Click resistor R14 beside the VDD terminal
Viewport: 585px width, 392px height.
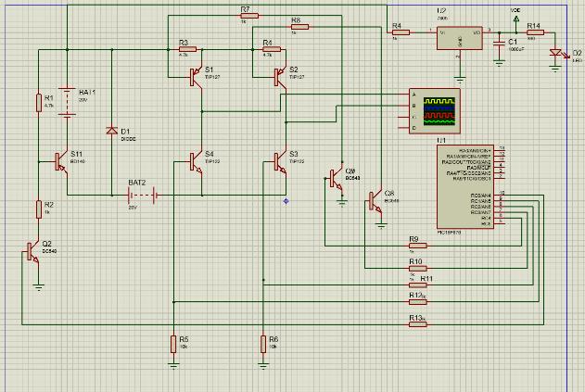[x=535, y=32]
